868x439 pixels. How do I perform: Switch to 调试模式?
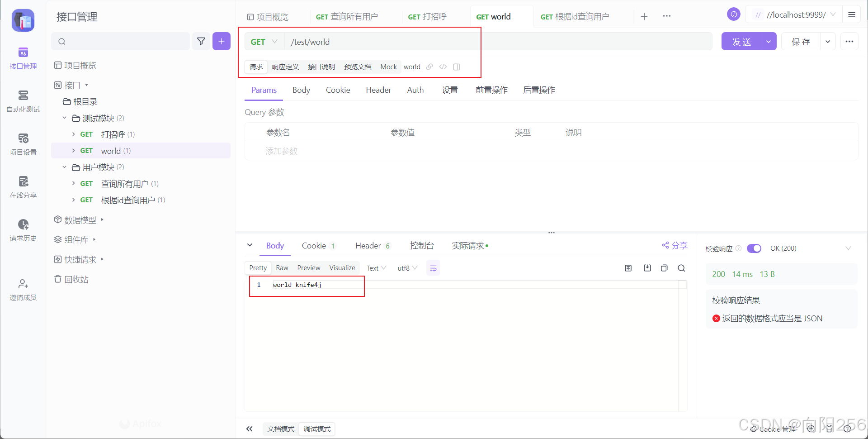coord(317,429)
